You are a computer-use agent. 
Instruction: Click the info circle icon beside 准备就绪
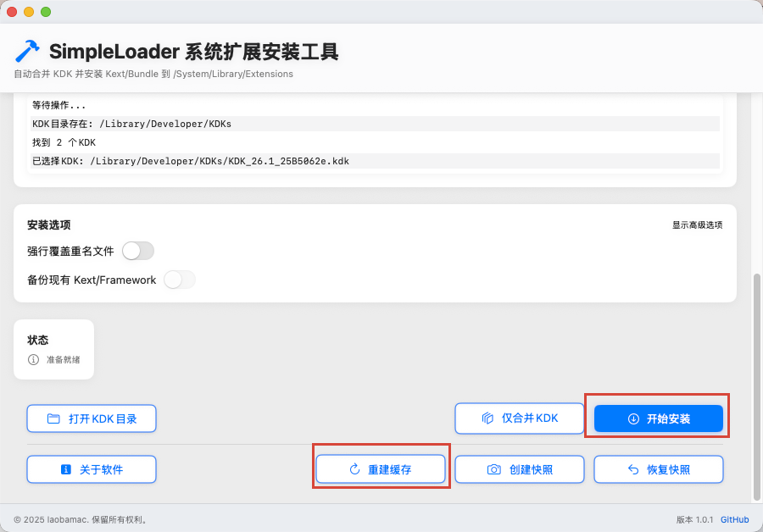[x=33, y=360]
